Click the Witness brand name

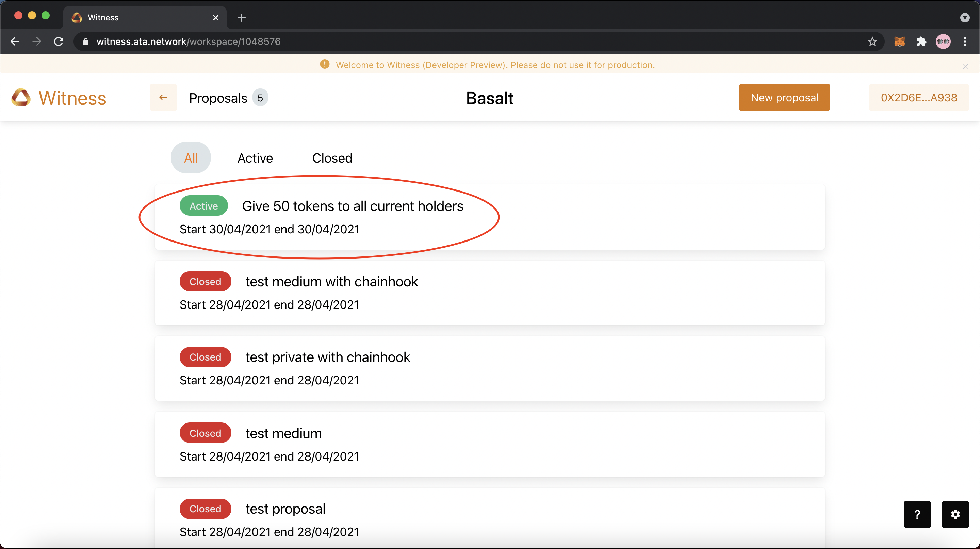click(72, 98)
